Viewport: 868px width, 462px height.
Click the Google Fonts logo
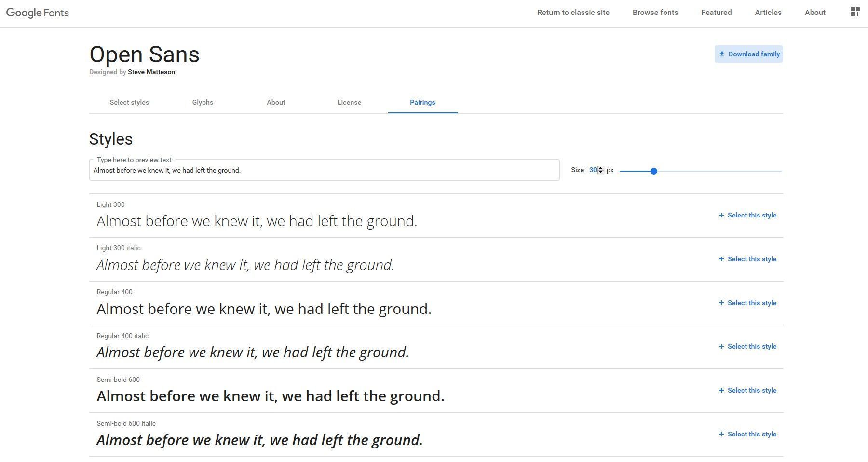tap(38, 13)
